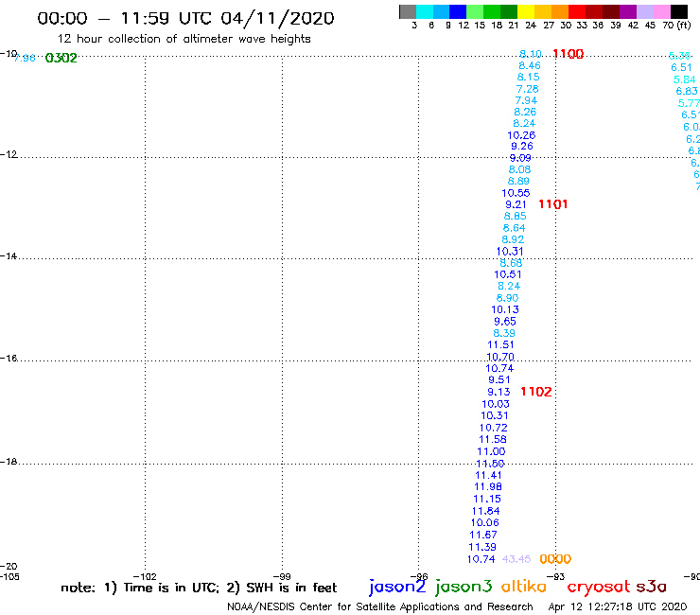The width and height of the screenshot is (700, 615).
Task: Click the 10.70 value on the -16 line
Action: 500,357
